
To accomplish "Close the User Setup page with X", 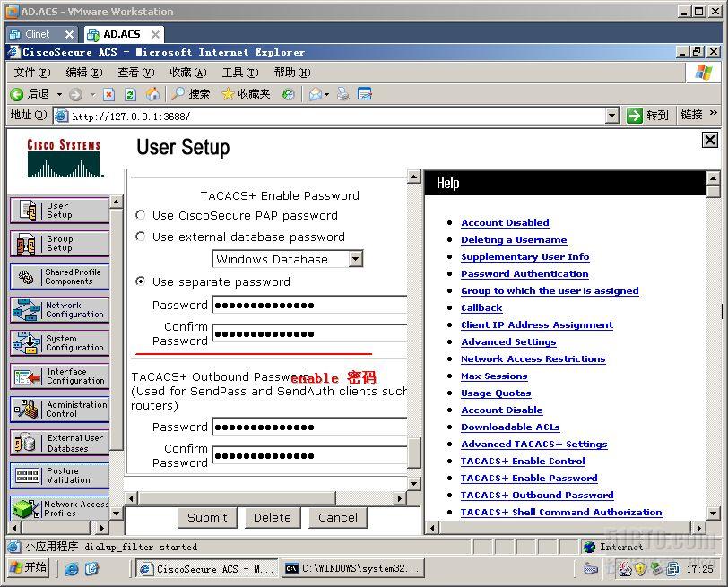I will tap(710, 140).
